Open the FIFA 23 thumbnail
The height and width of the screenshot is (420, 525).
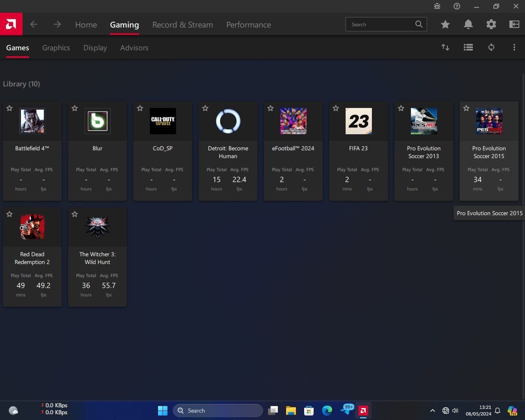[358, 121]
